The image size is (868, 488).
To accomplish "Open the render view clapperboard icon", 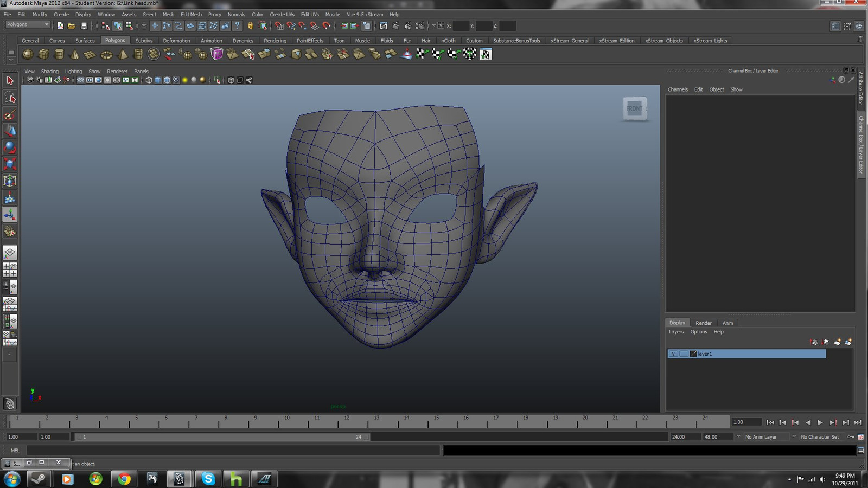I will [384, 25].
